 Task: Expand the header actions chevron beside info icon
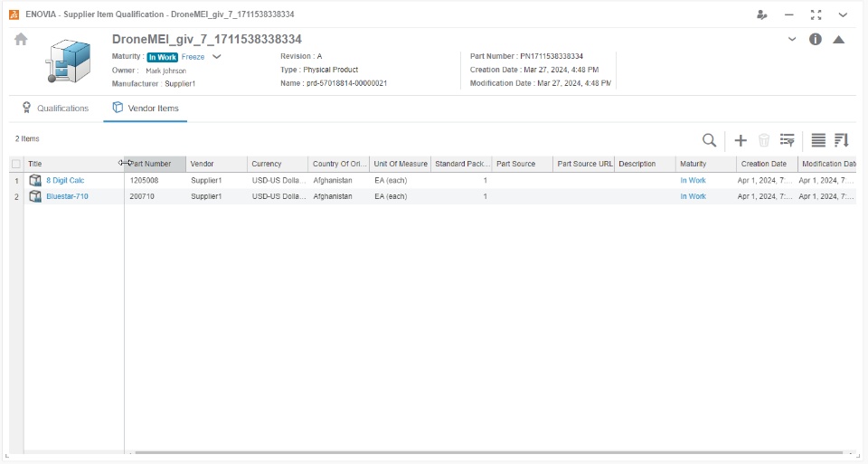[792, 39]
